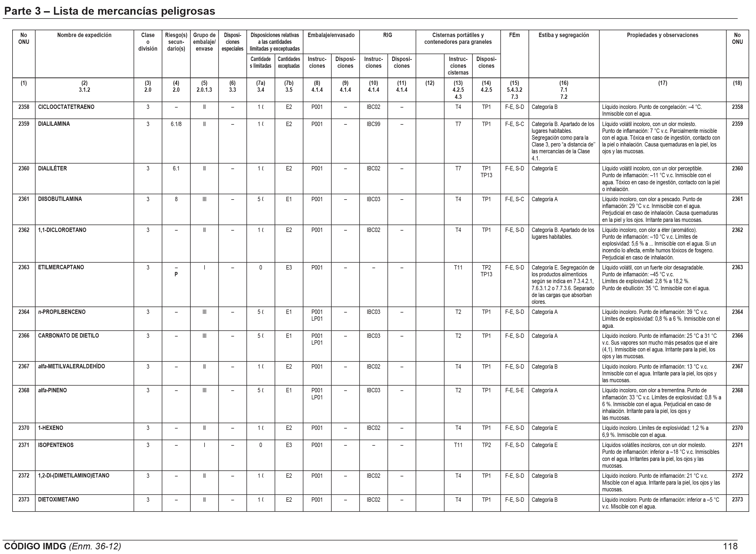Select 'Cantidades limitadas' subheader
Screen dimensions: 756x554
coord(261,62)
